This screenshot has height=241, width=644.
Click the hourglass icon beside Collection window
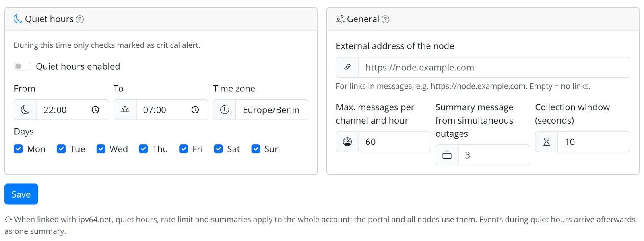(x=547, y=142)
